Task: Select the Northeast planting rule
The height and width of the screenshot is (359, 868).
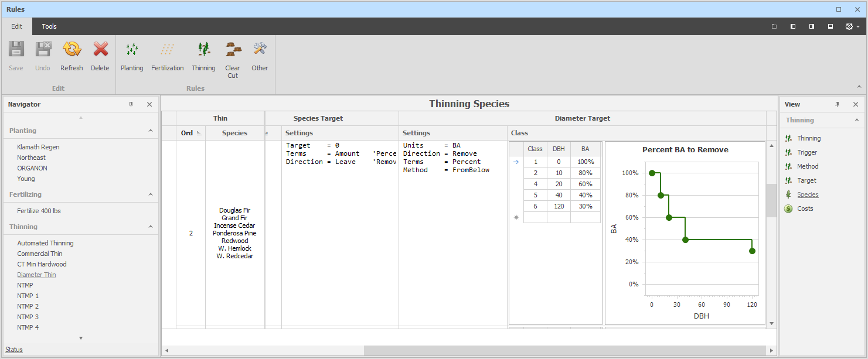Action: point(31,158)
